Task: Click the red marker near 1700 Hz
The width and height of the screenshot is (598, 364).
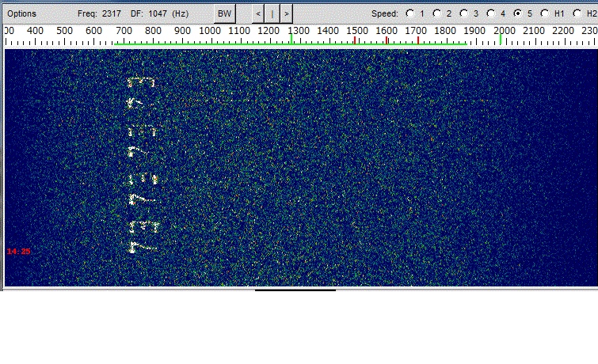Action: (x=417, y=40)
